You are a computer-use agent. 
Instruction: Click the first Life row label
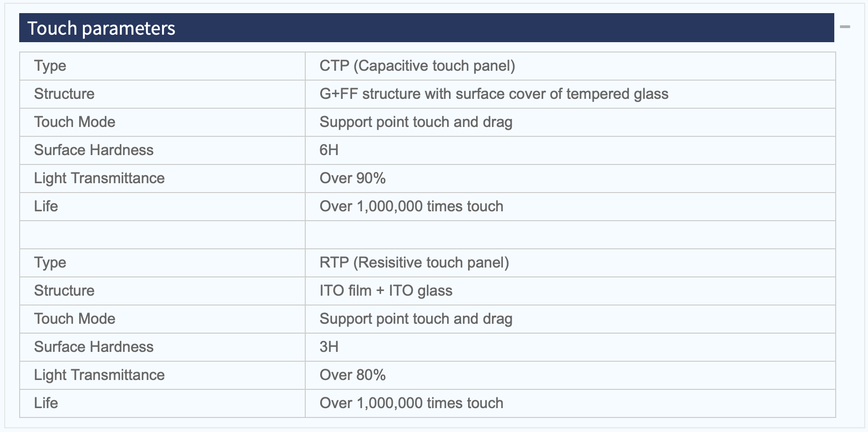46,206
